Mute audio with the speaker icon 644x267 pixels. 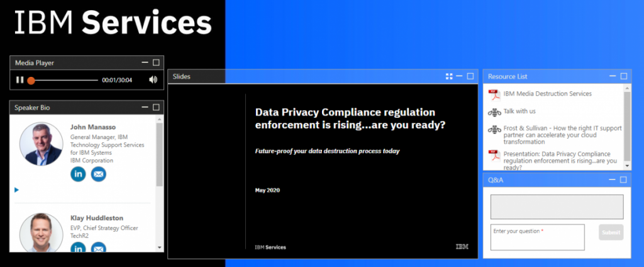pyautogui.click(x=153, y=80)
